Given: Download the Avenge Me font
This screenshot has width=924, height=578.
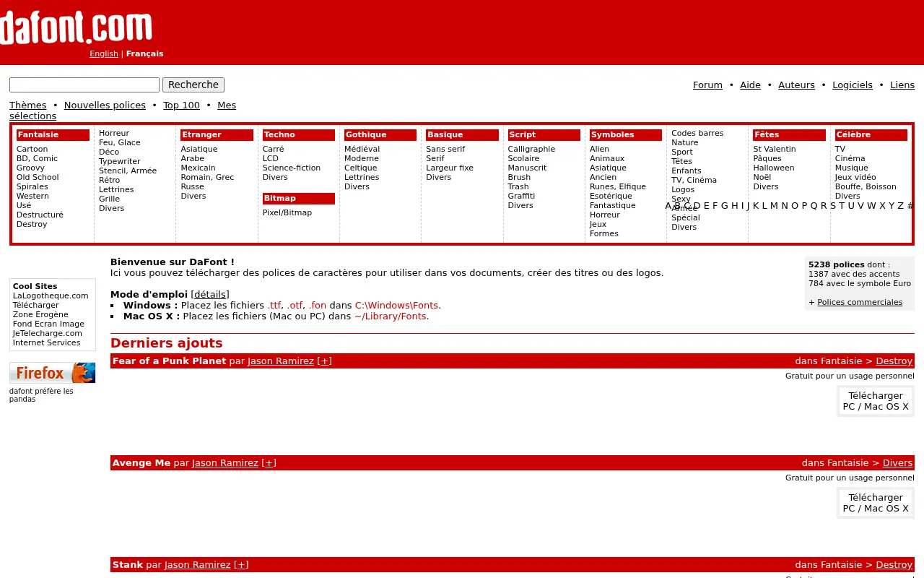Looking at the screenshot, I should pos(876,503).
